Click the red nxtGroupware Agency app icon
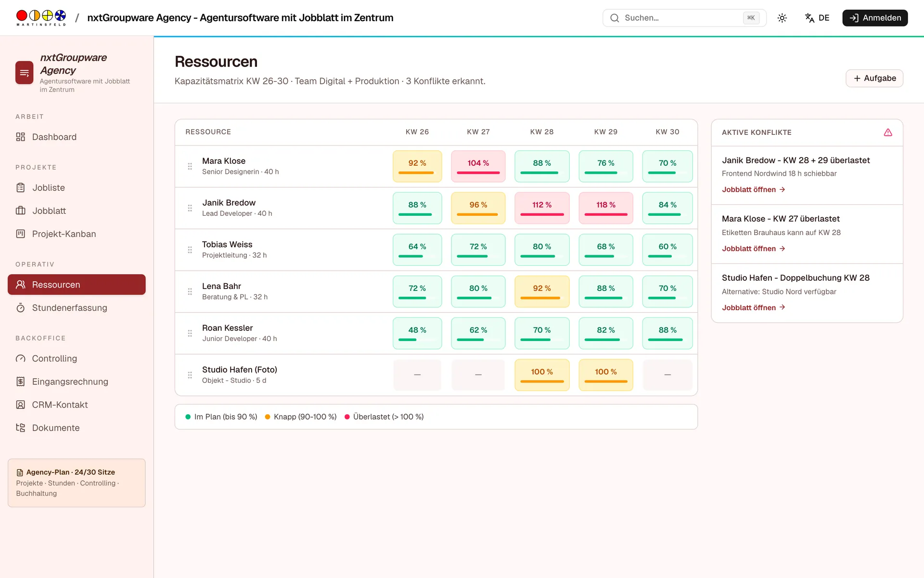This screenshot has width=924, height=578. tap(25, 73)
